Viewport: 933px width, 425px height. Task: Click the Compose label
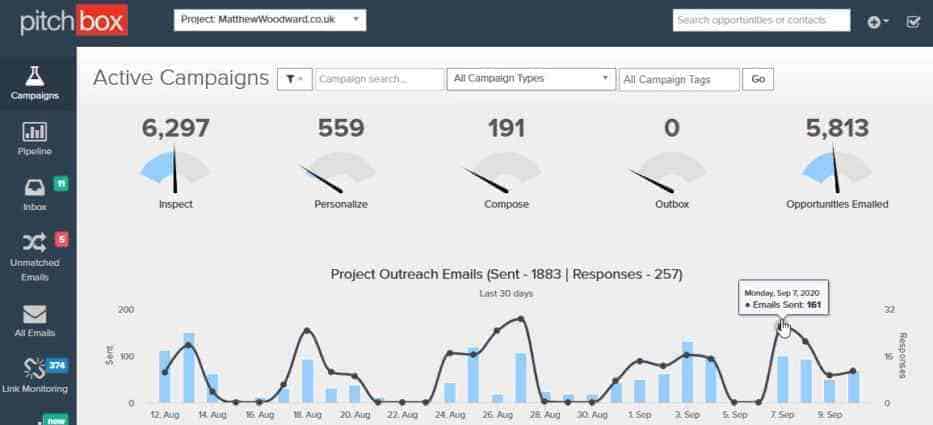click(x=506, y=204)
